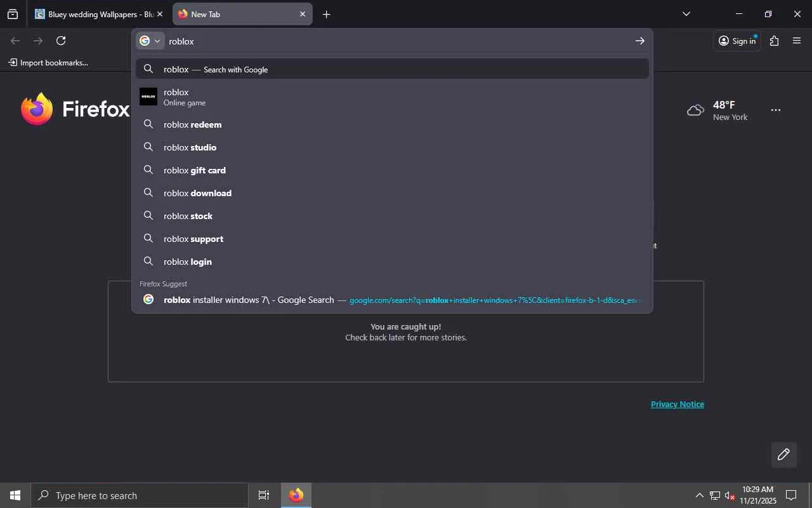This screenshot has width=812, height=508.
Task: Show hidden system tray icons
Action: tap(699, 495)
